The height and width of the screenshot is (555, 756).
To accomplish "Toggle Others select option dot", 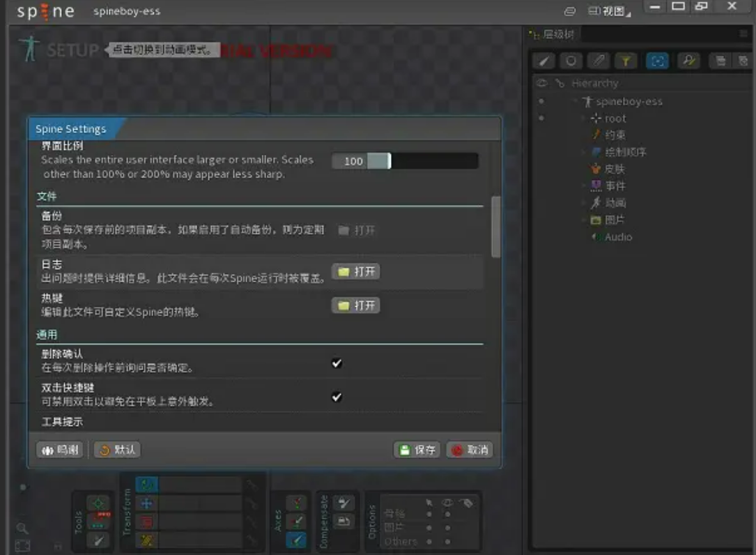I will point(429,542).
